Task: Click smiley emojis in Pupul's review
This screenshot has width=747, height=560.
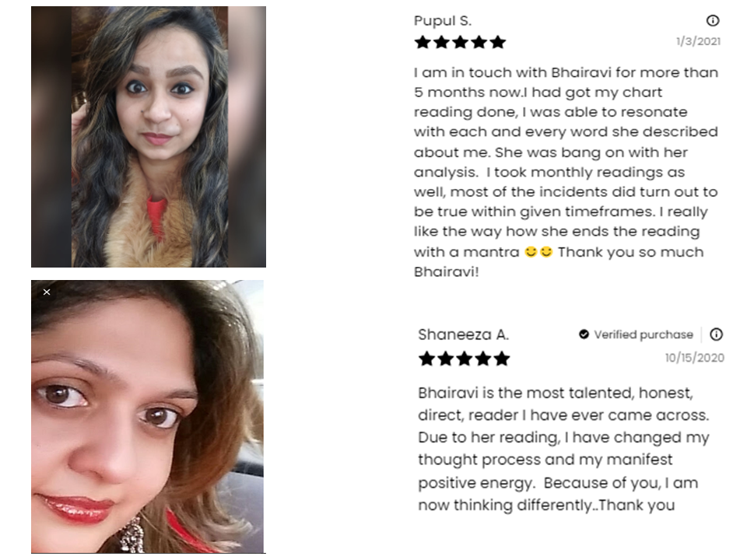Action: coord(538,251)
